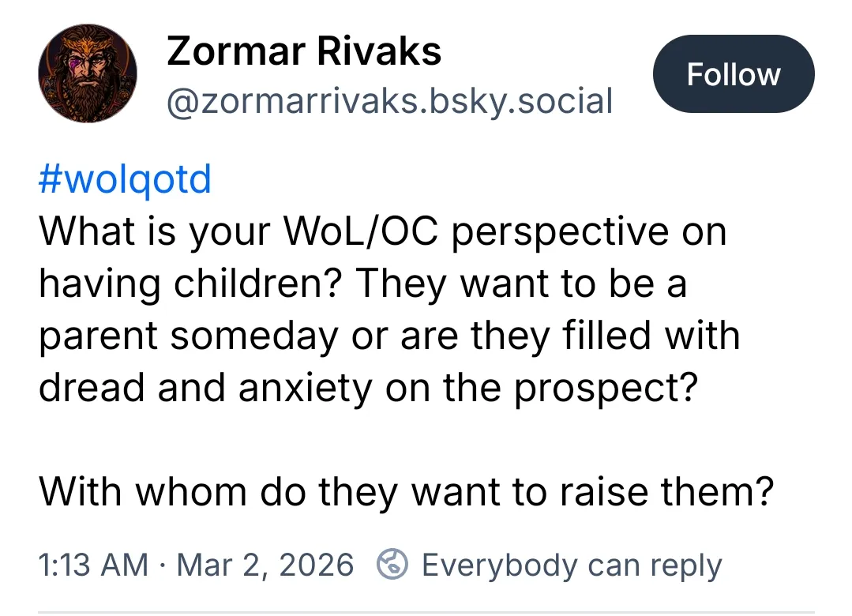Click the line starting "parent someday"
This screenshot has height=616, width=852.
tap(389, 336)
